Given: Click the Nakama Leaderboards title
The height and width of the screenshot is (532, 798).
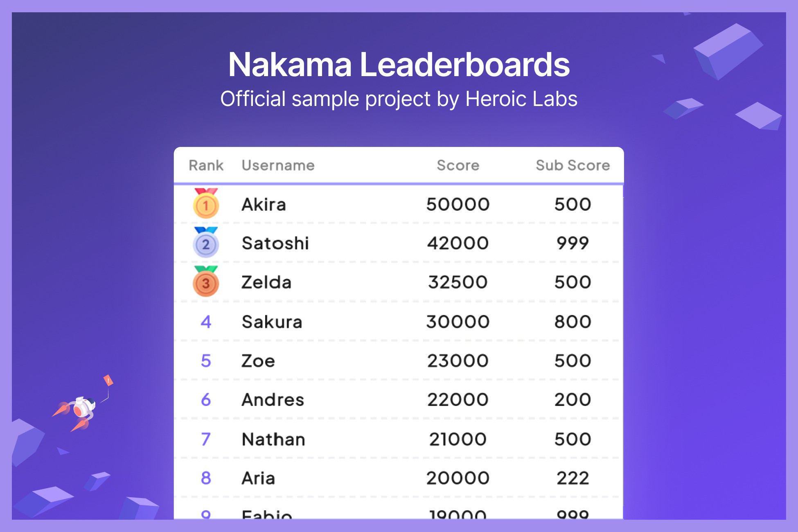Looking at the screenshot, I should pyautogui.click(x=399, y=63).
